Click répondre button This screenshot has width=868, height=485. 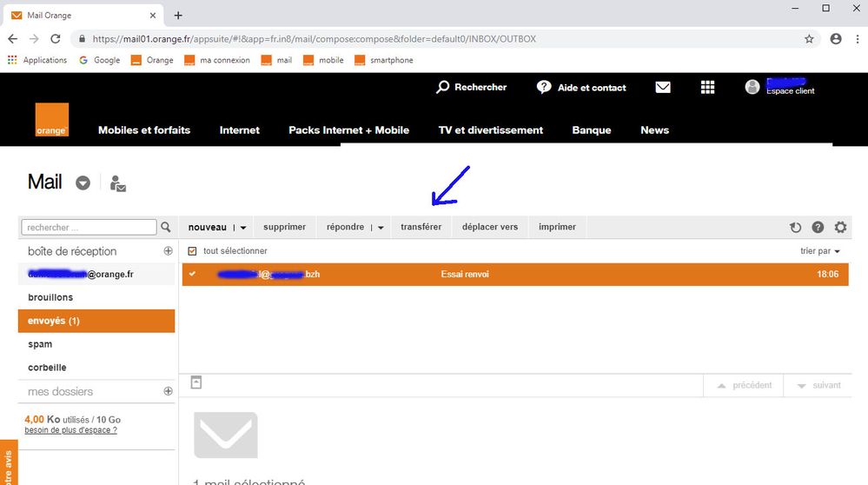[x=346, y=227]
